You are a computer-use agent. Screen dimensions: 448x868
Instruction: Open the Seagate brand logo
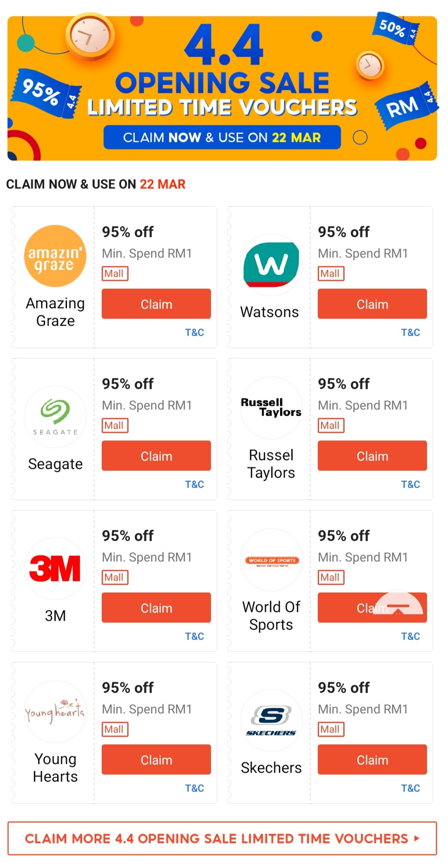(55, 416)
